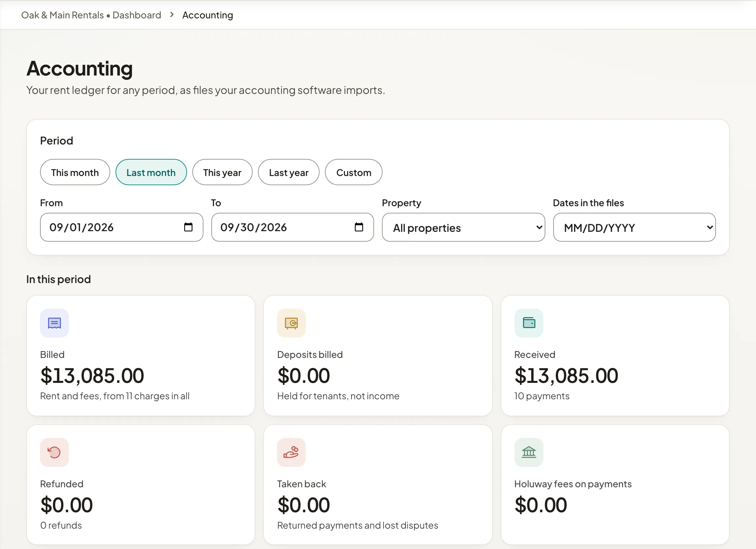Open the To date calendar picker icon
This screenshot has width=756, height=549.
pos(359,227)
